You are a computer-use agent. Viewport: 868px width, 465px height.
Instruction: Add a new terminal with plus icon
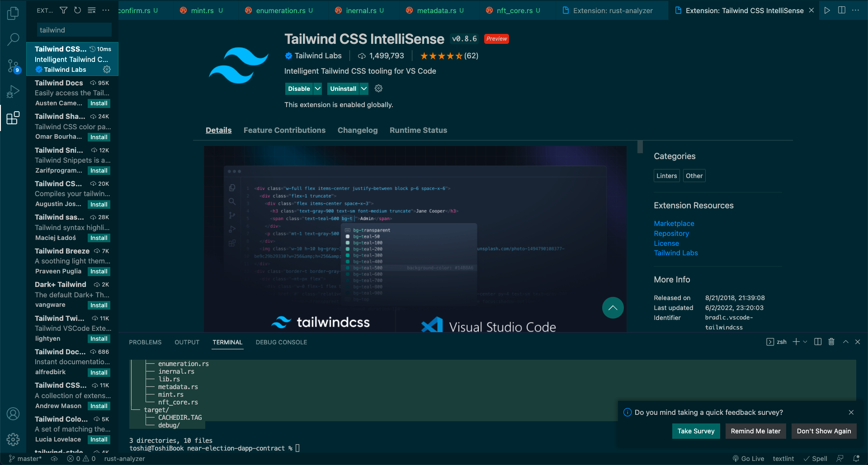click(796, 342)
